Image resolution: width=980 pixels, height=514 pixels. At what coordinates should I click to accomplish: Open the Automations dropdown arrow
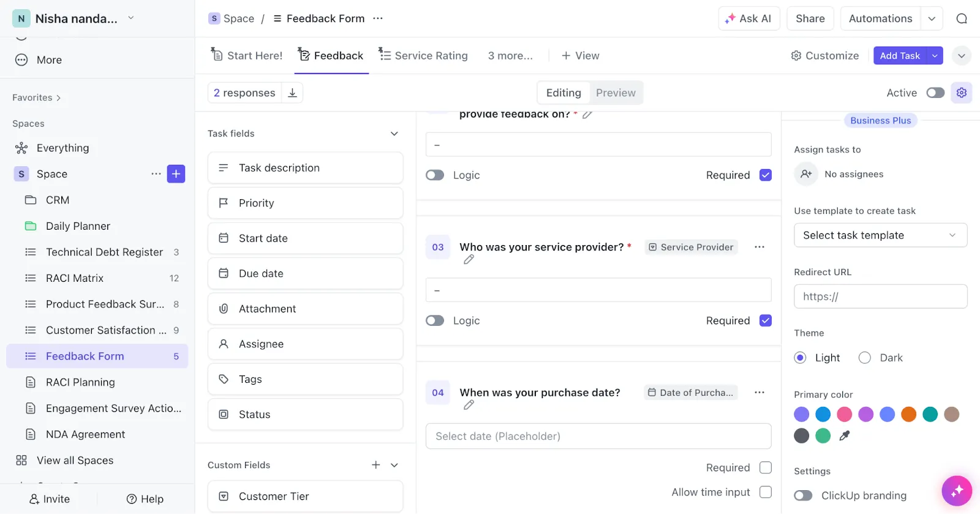point(932,18)
